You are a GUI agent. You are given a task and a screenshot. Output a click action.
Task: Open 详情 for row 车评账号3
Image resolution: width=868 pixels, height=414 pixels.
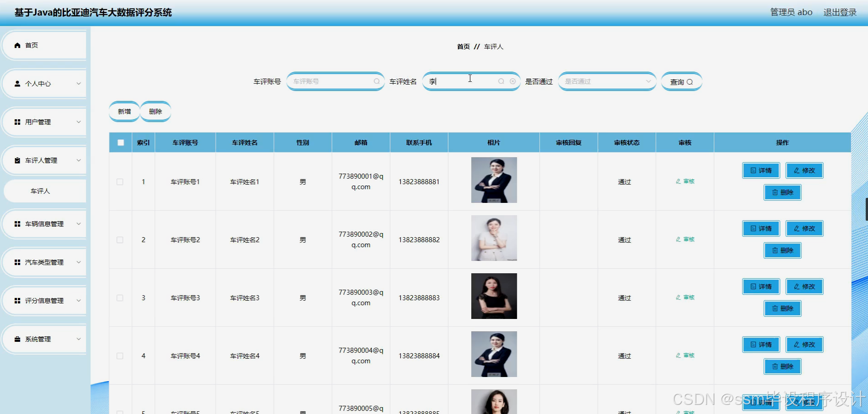tap(761, 287)
